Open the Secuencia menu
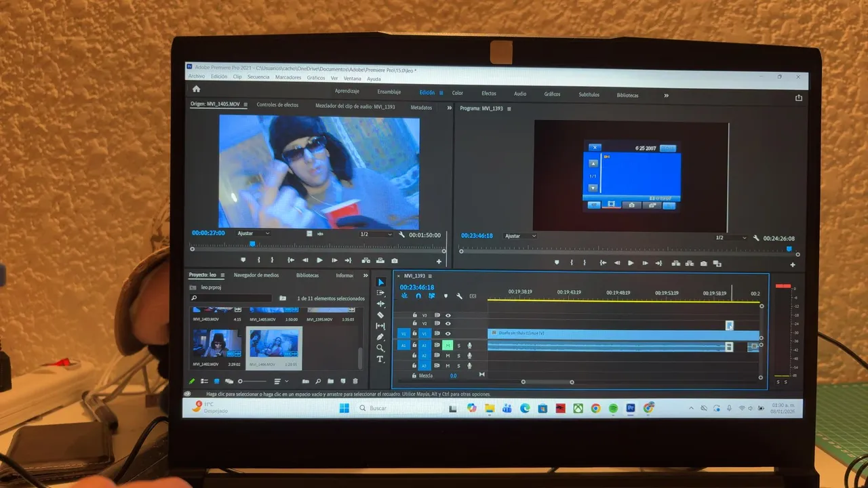 point(258,77)
